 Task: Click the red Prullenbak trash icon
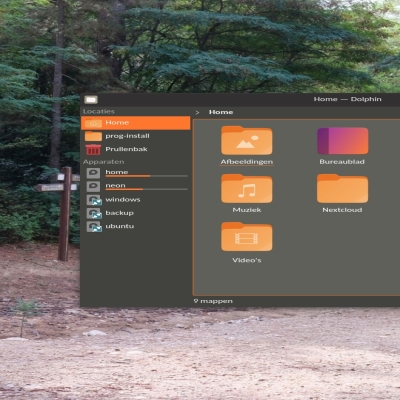(93, 150)
